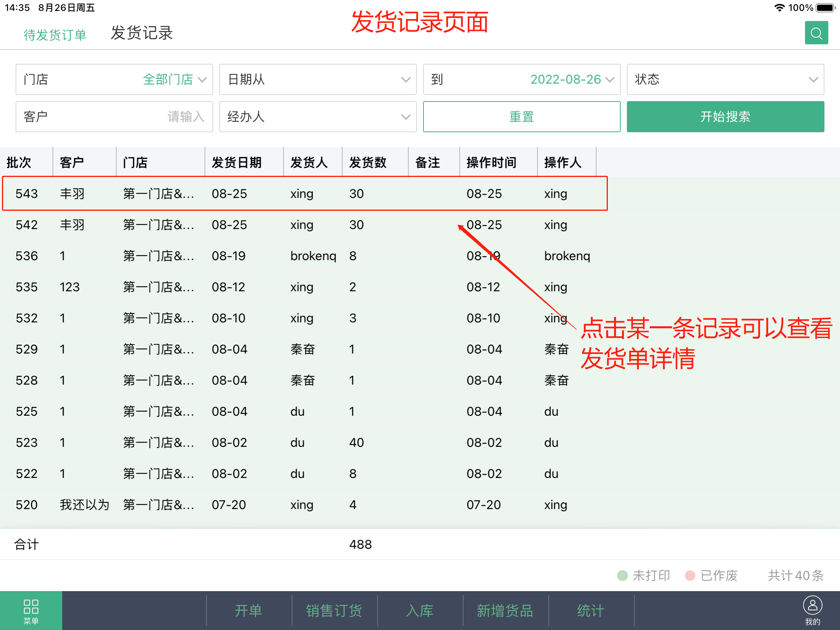
Task: Check the battery indicator in status bar
Action: click(x=826, y=7)
